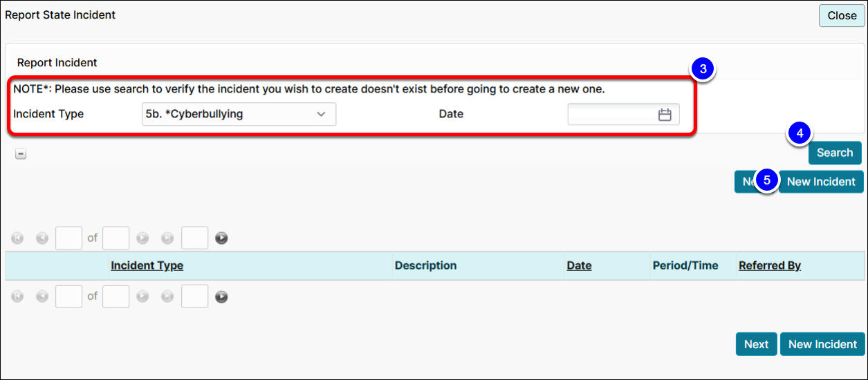Open the Incident Type dropdown
The image size is (868, 380).
pyautogui.click(x=239, y=114)
